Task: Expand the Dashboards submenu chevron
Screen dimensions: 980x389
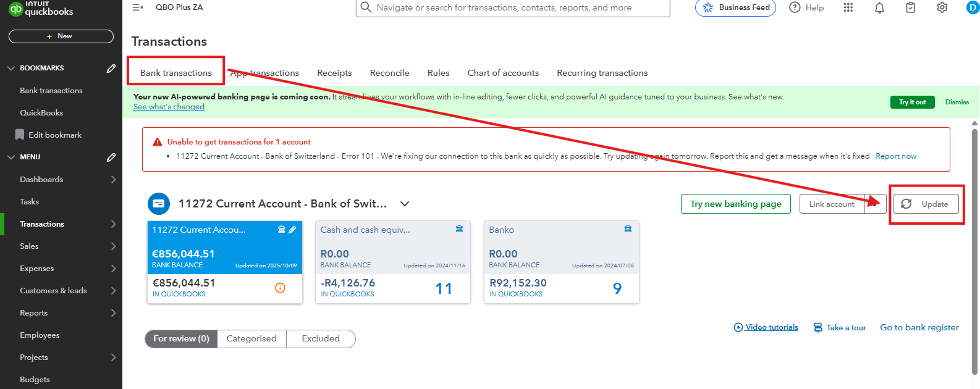Action: click(113, 179)
